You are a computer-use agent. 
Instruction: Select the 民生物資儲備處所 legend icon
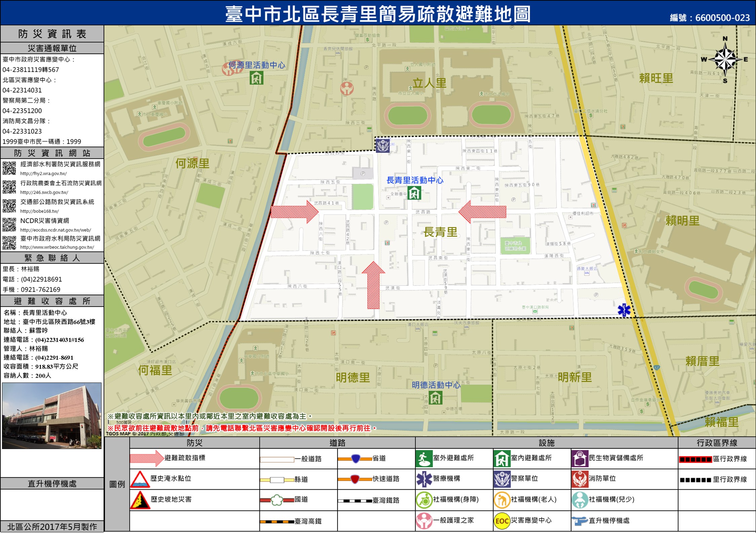(x=580, y=458)
